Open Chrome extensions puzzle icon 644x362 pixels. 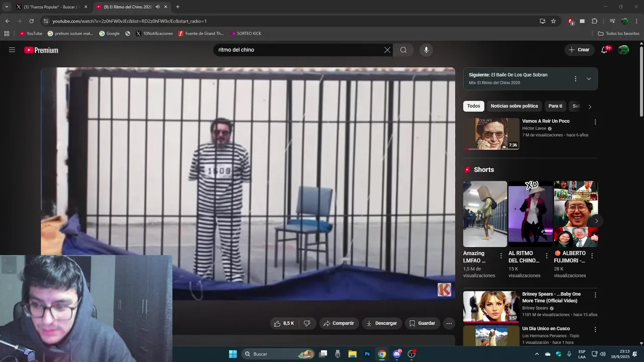click(x=594, y=21)
